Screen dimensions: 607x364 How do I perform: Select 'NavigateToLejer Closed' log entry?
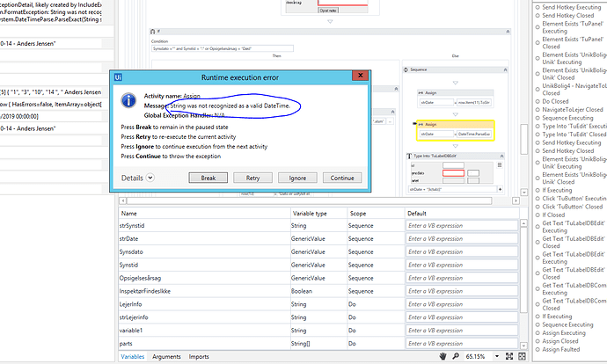pos(573,110)
